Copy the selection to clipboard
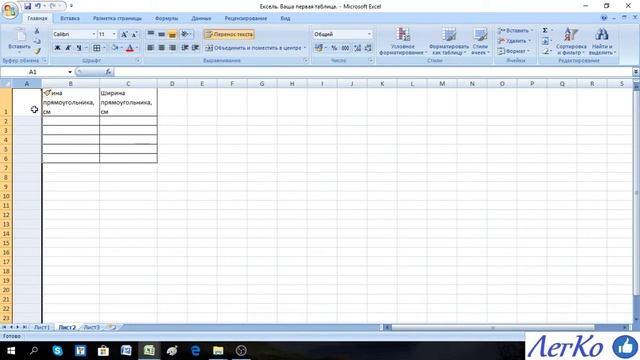The height and width of the screenshot is (360, 640). (37, 41)
